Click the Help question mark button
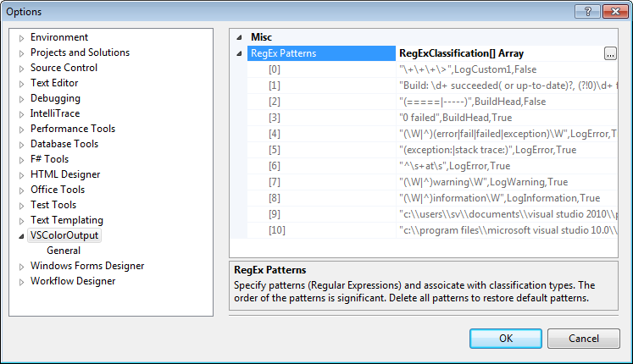Image resolution: width=633 pixels, height=364 pixels. click(583, 11)
